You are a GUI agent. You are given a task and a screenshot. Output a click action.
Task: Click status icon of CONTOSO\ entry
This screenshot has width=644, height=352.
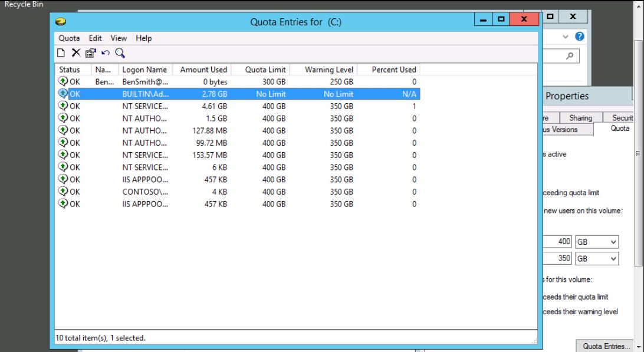[x=63, y=192]
